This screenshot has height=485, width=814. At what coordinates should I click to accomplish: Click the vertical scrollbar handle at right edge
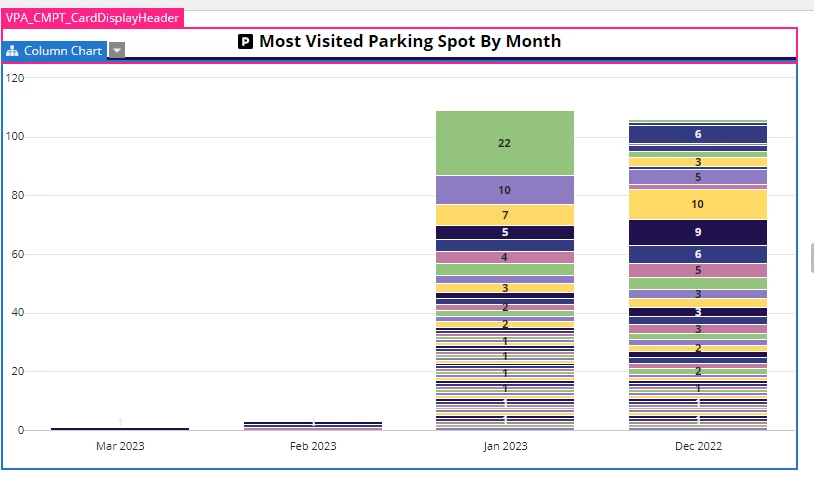(812, 258)
